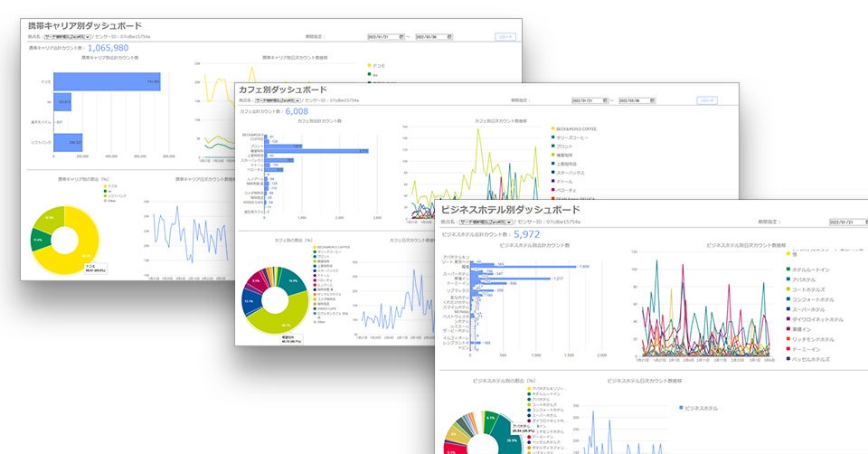The width and height of the screenshot is (868, 454).
Task: Toggle 東横イン legend in hotel line chart
Action: 798,330
